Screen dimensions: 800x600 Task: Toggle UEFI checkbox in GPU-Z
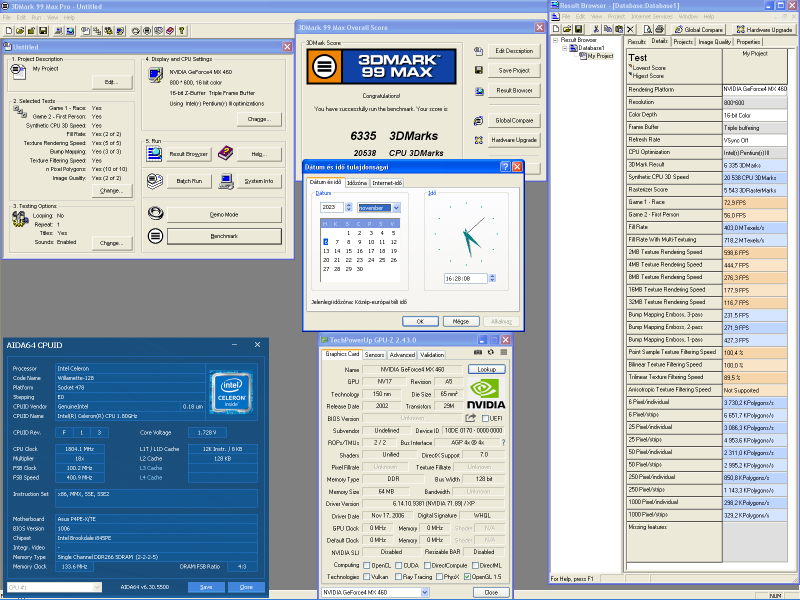[485, 418]
